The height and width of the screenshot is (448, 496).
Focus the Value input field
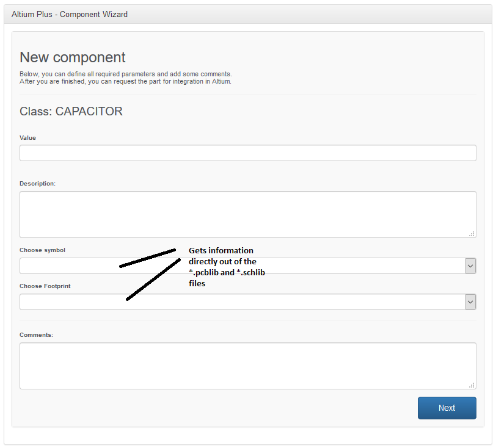pyautogui.click(x=247, y=153)
